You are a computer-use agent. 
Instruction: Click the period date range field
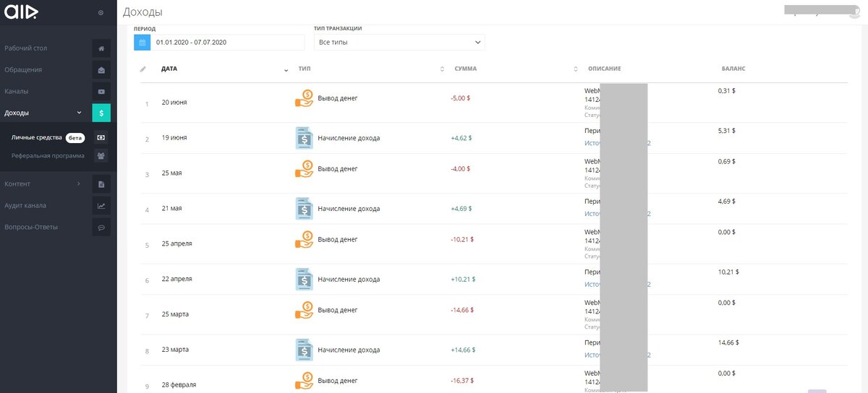[228, 43]
